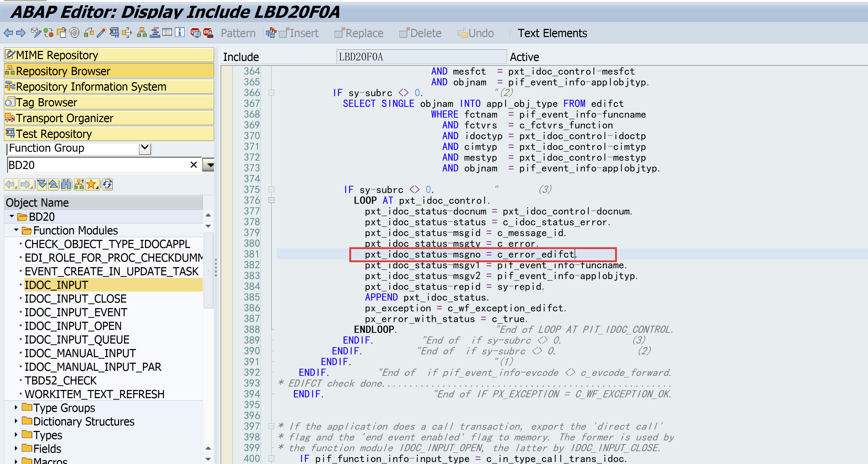Open the BD20 object name history dropdown
Viewport: 868px width, 464px height.
pyautogui.click(x=209, y=165)
